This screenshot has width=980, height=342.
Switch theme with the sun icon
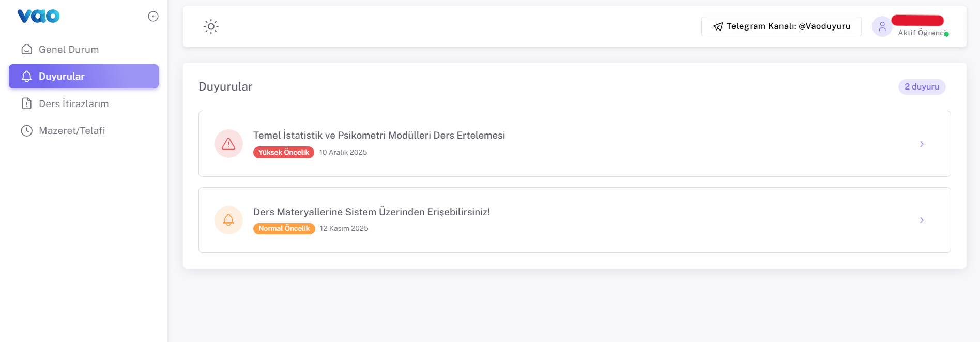pyautogui.click(x=211, y=26)
